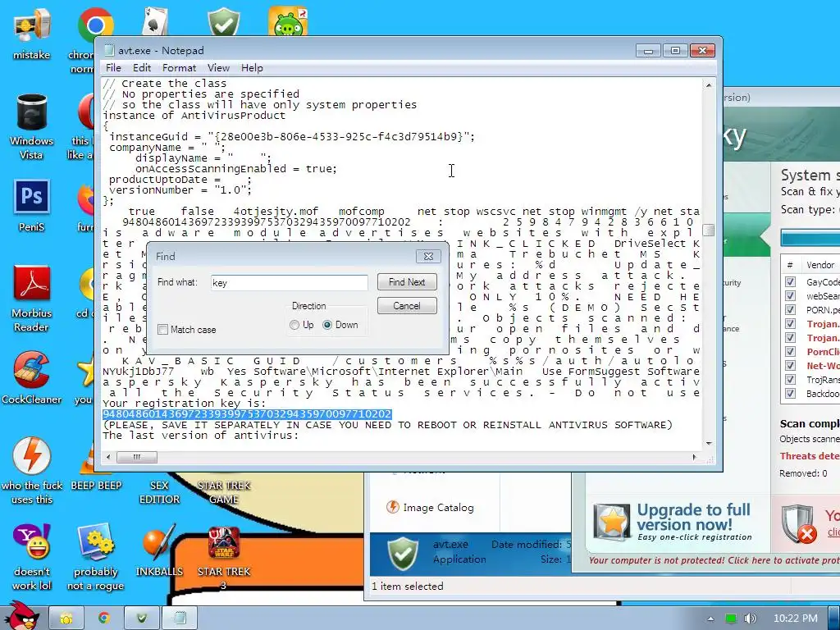Click the highlighted registration key text
The image size is (840, 630).
(247, 414)
